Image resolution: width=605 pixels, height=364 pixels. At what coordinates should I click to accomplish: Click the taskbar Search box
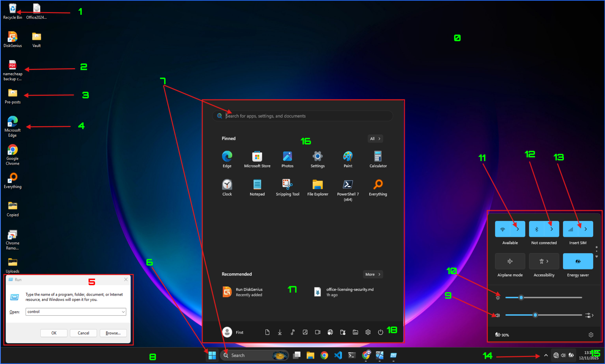click(254, 355)
